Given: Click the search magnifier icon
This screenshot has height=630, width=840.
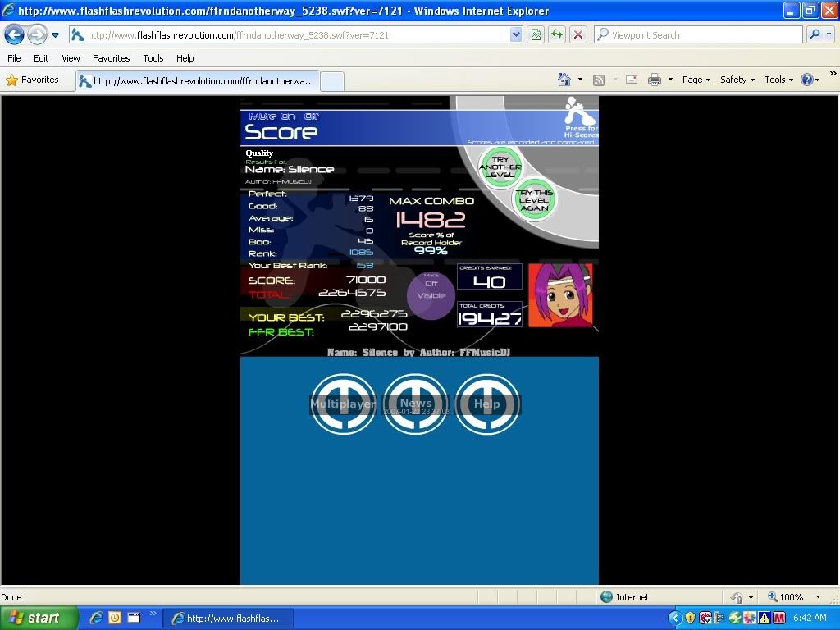Looking at the screenshot, I should tap(815, 34).
